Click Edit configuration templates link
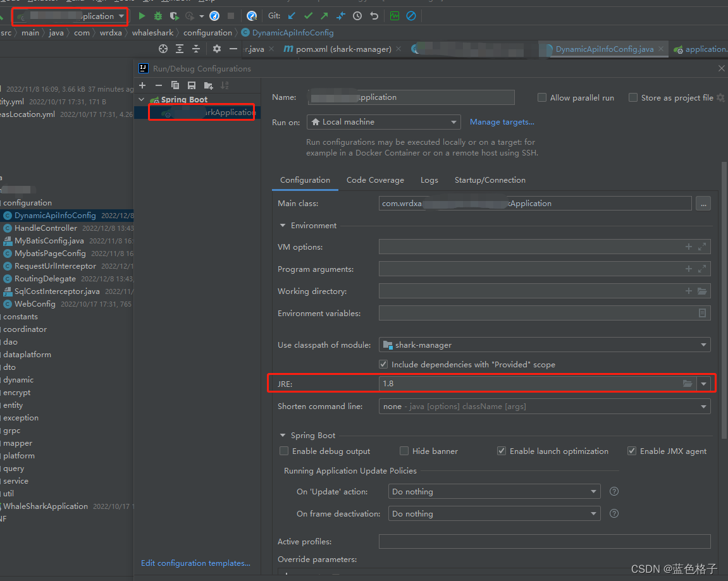The height and width of the screenshot is (581, 728). coord(195,563)
